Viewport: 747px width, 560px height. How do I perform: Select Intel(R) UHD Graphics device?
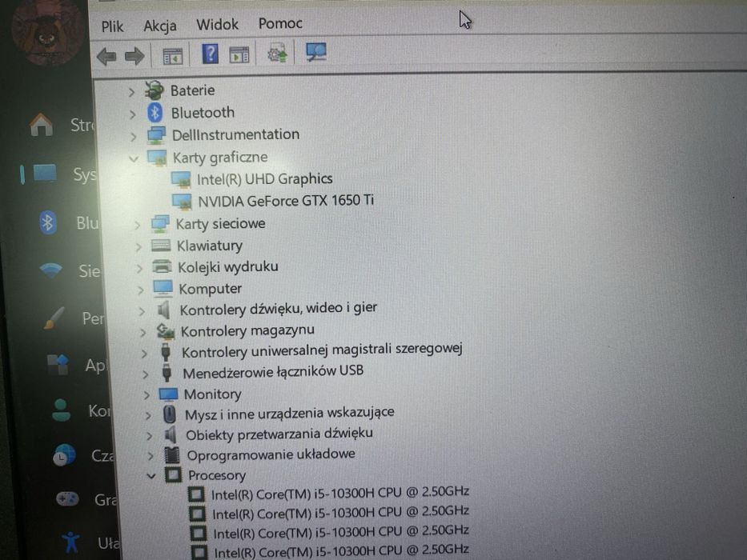265,179
